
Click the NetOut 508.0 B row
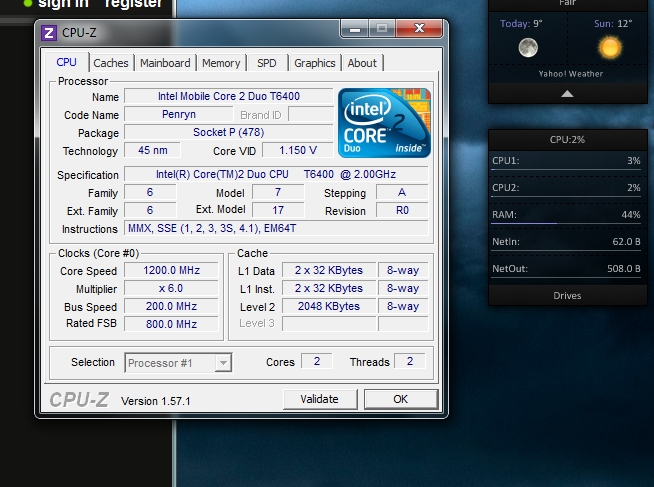click(566, 270)
